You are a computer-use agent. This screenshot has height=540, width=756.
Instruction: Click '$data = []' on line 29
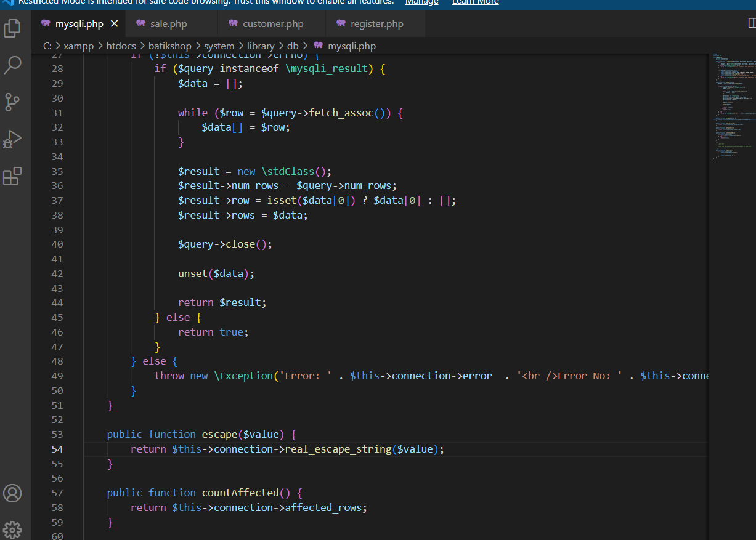(x=208, y=83)
